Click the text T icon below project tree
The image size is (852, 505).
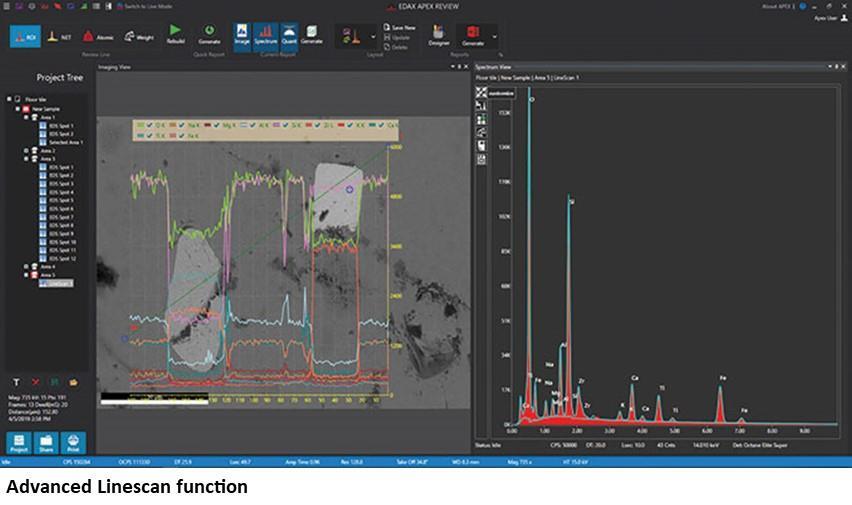16,382
